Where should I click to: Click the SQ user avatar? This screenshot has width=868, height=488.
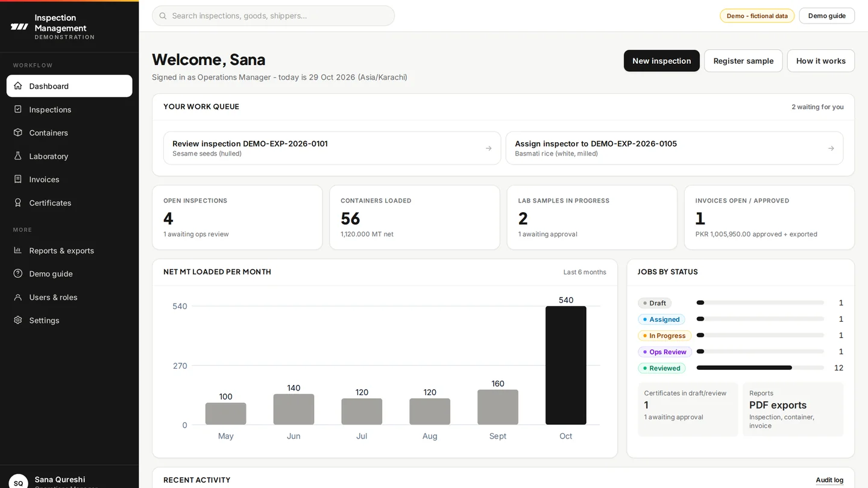click(x=18, y=483)
